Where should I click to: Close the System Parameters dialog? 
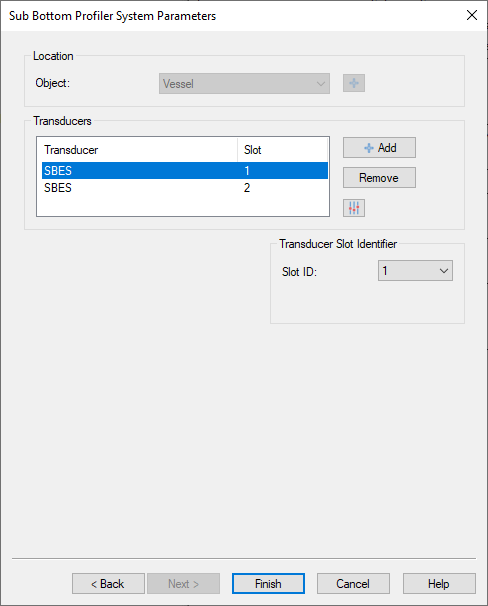[x=471, y=15]
